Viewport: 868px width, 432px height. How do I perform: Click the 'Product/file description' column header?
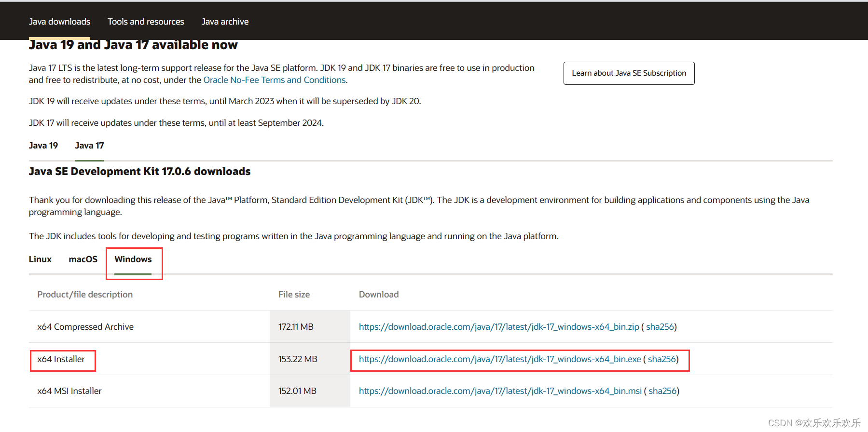pos(85,295)
